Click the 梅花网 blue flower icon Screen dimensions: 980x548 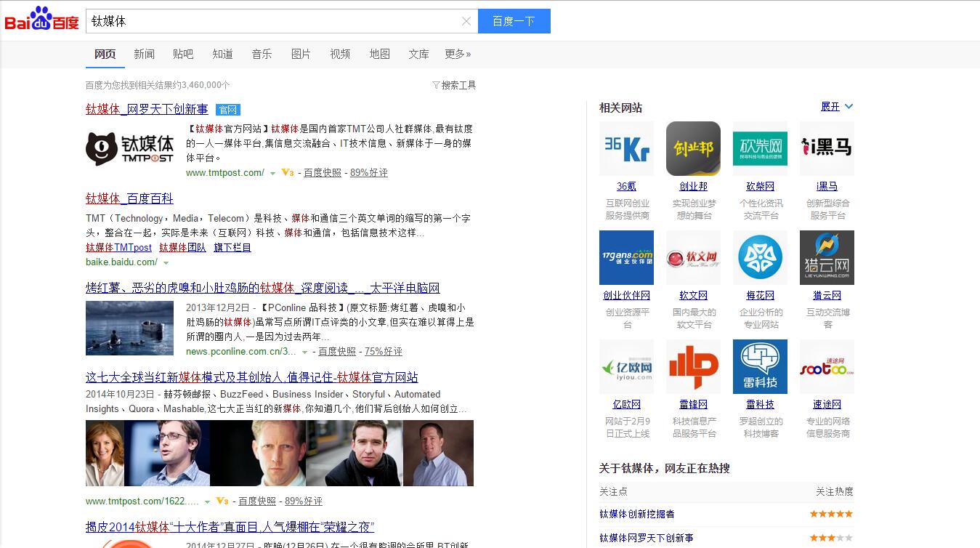pos(760,257)
